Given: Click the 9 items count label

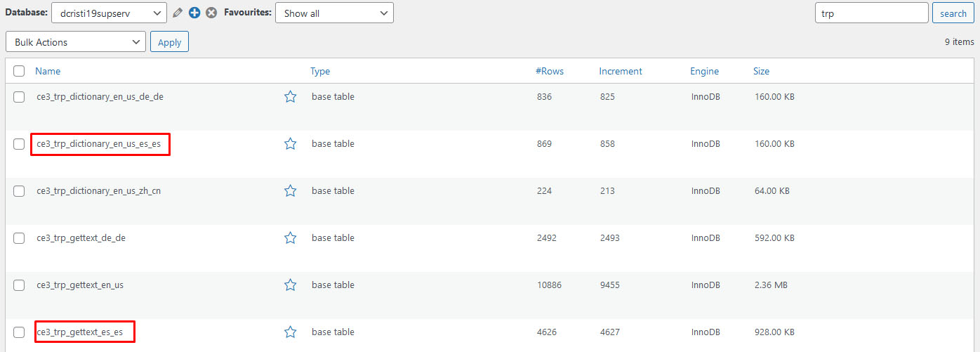Looking at the screenshot, I should (x=959, y=42).
